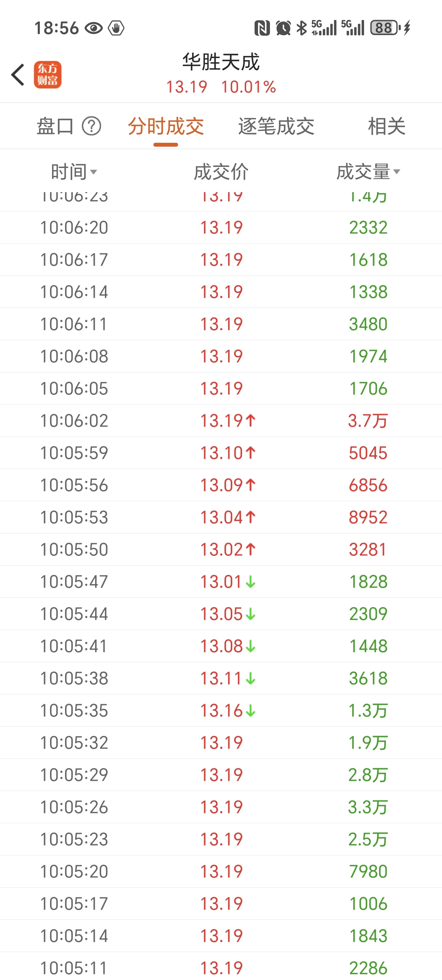Screen dimensions: 442x980
Task: Tap the 成交价 column header
Action: [x=221, y=172]
